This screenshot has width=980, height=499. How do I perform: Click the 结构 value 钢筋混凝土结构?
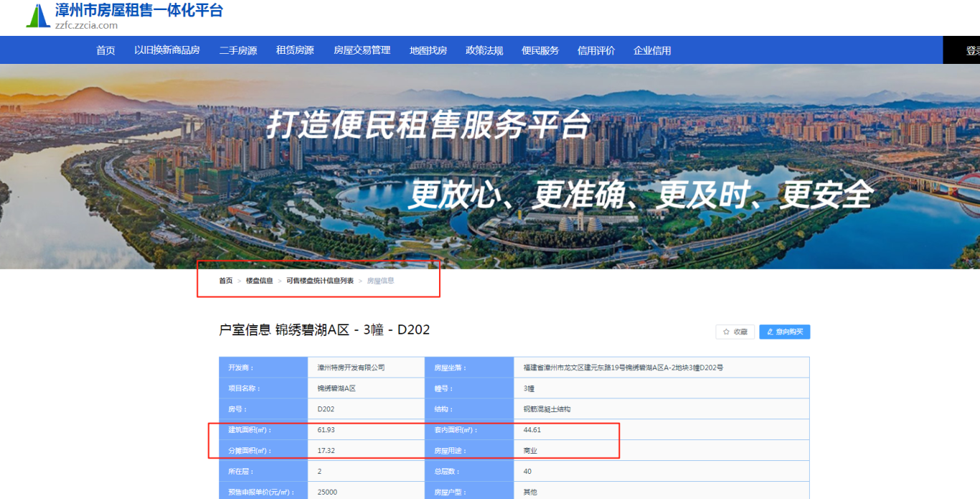point(547,409)
